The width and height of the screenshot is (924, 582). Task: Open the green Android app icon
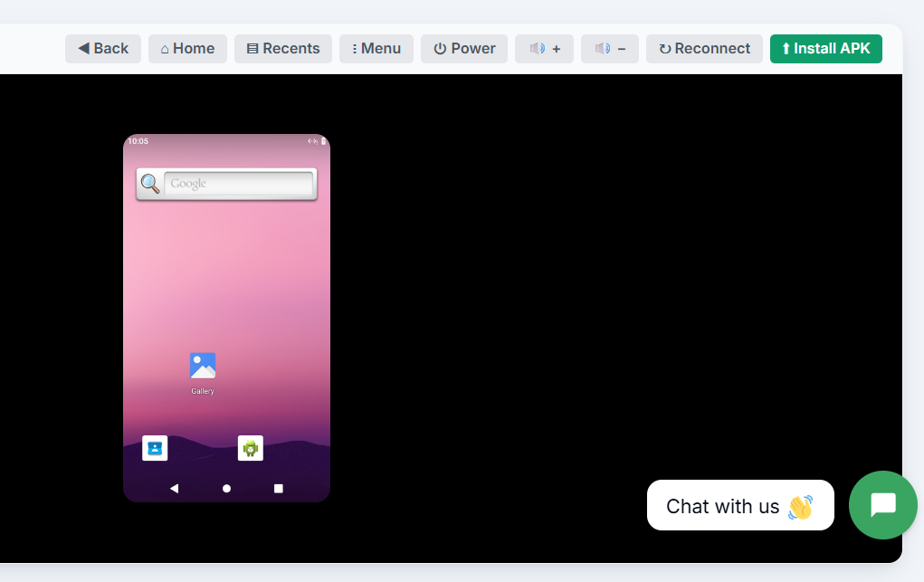[251, 448]
